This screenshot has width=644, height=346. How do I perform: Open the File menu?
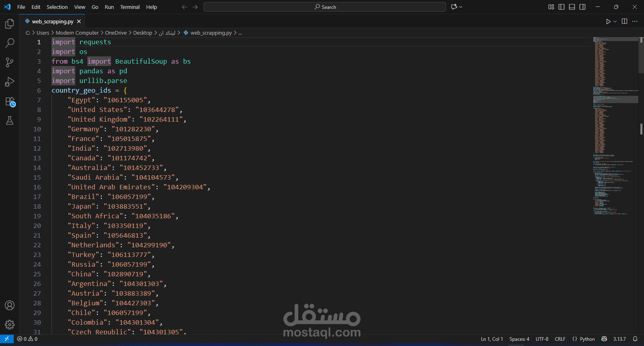pos(21,7)
